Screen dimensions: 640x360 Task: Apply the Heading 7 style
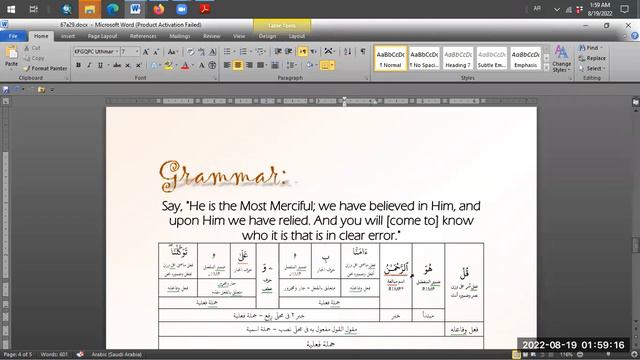[x=458, y=58]
